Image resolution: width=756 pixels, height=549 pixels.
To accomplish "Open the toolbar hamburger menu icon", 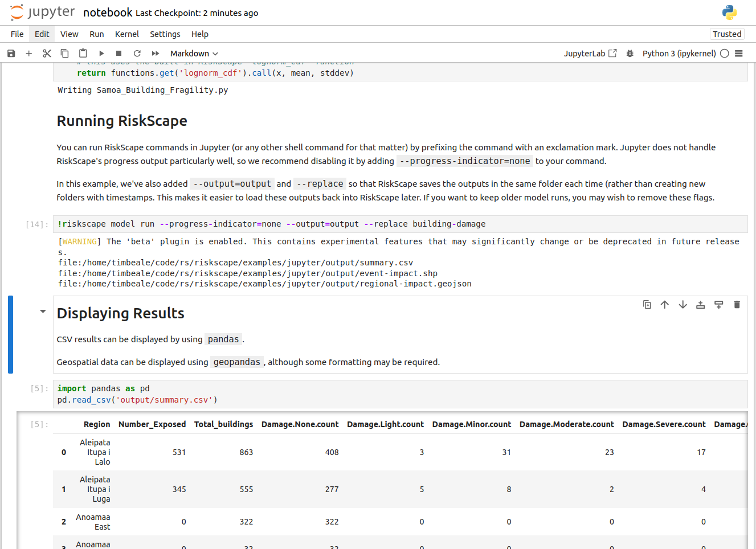I will click(x=739, y=54).
